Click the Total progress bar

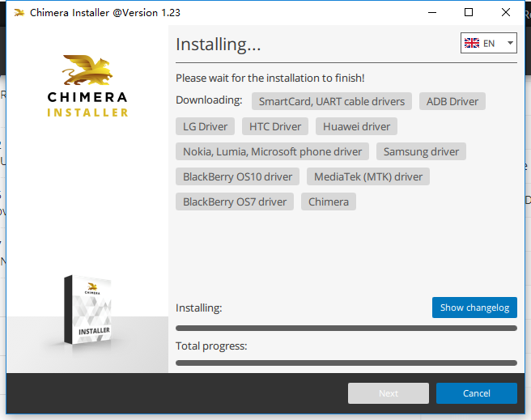(346, 363)
